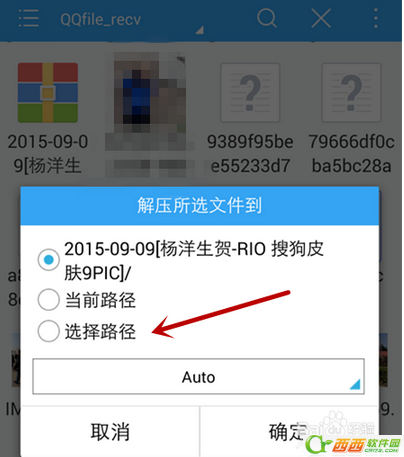This screenshot has height=457, width=404.
Task: Tap the QQfile_recv folder title
Action: [x=100, y=19]
